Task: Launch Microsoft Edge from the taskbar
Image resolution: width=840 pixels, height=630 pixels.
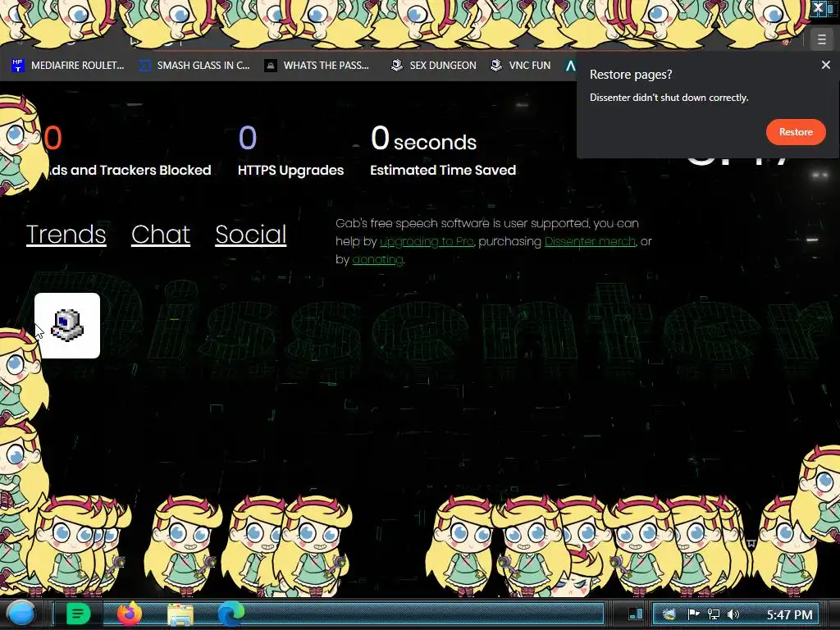Action: [x=231, y=614]
